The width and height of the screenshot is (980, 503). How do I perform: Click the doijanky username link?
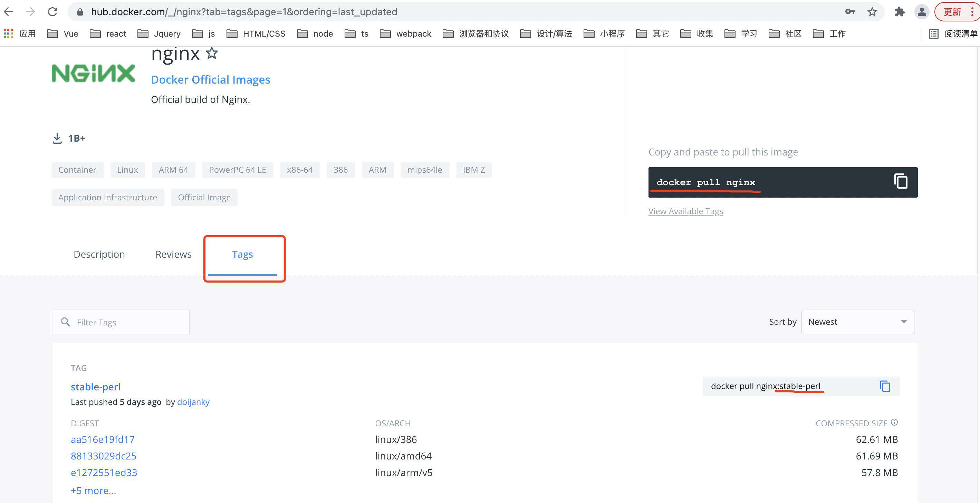[x=194, y=402]
